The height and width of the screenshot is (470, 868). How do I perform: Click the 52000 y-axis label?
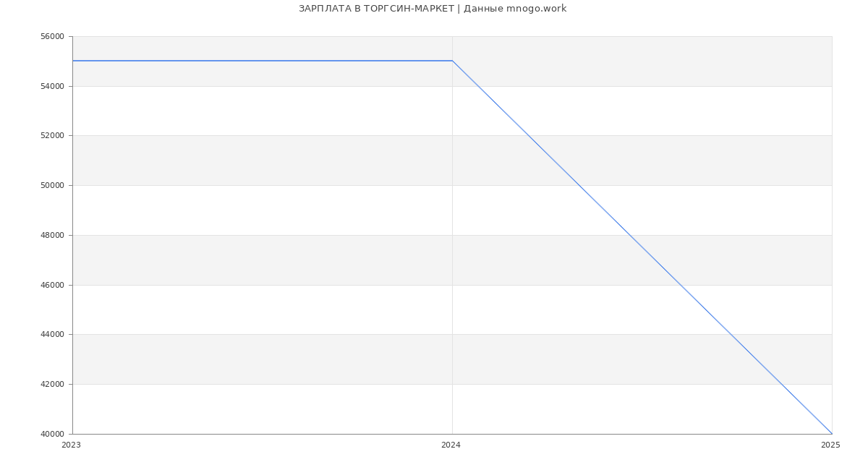click(x=52, y=136)
